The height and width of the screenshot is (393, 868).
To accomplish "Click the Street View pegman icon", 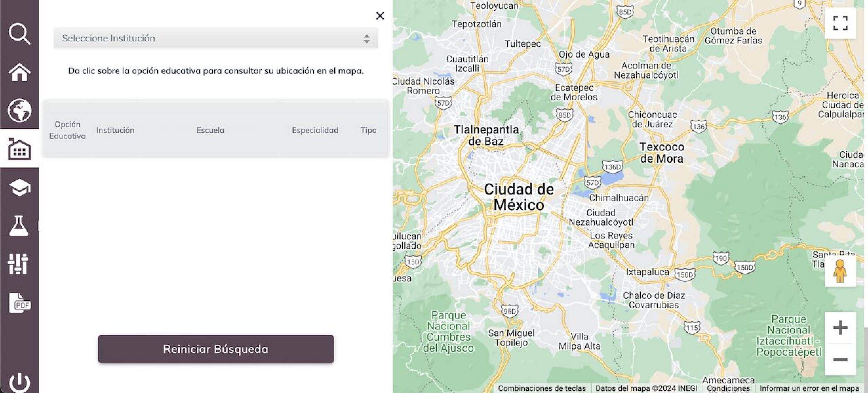I will 840,271.
